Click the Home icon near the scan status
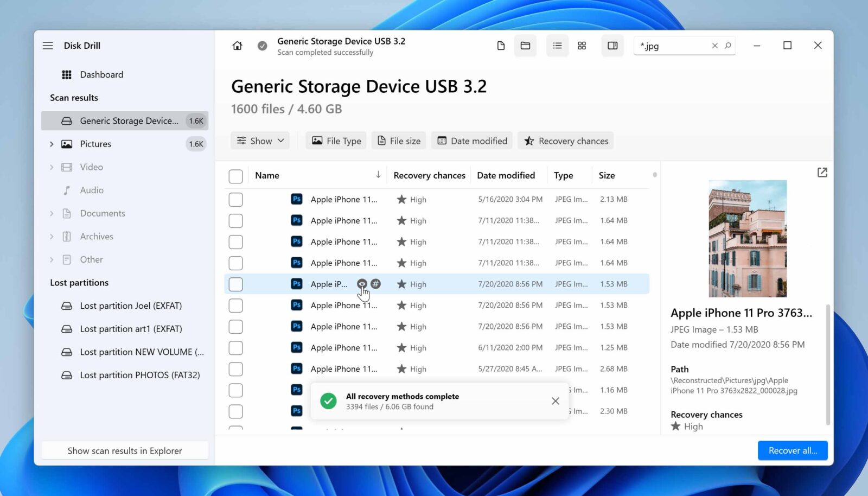The height and width of the screenshot is (496, 868). [x=237, y=46]
